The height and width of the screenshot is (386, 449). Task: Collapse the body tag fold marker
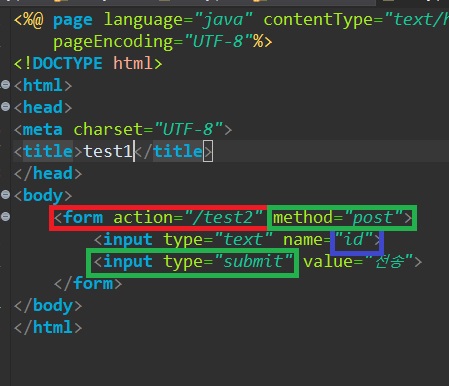click(x=5, y=194)
